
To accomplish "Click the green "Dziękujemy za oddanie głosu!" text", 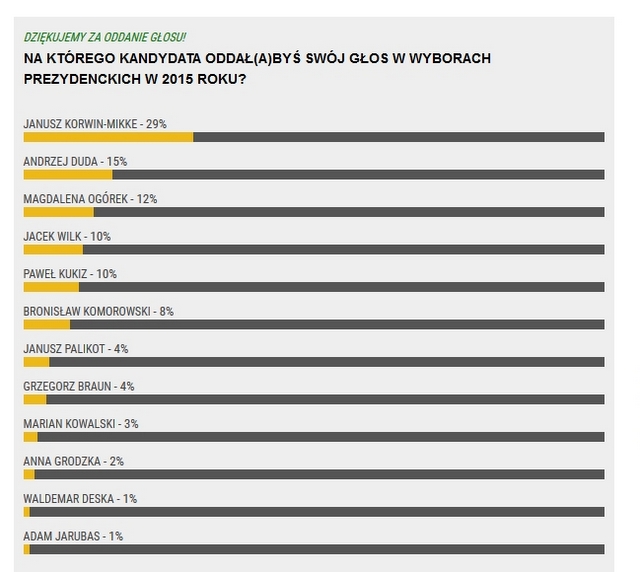I will point(105,37).
